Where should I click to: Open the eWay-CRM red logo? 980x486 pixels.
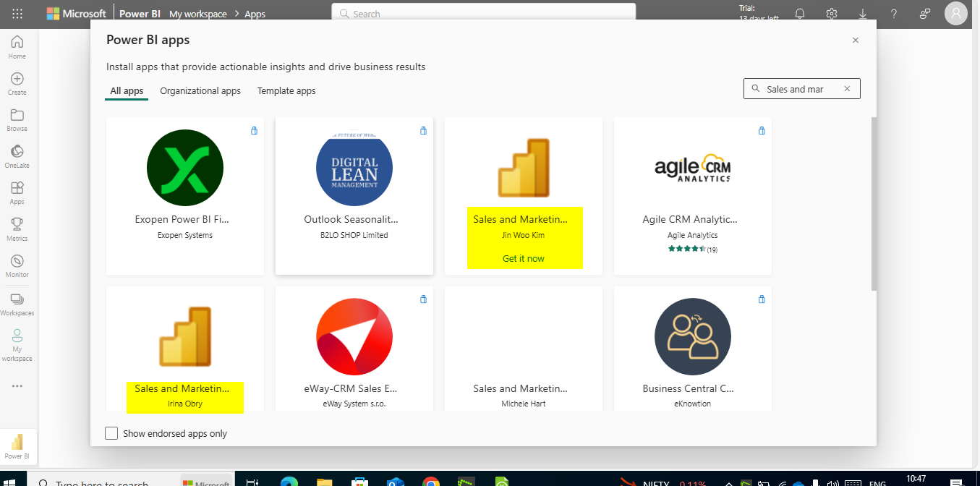[354, 336]
